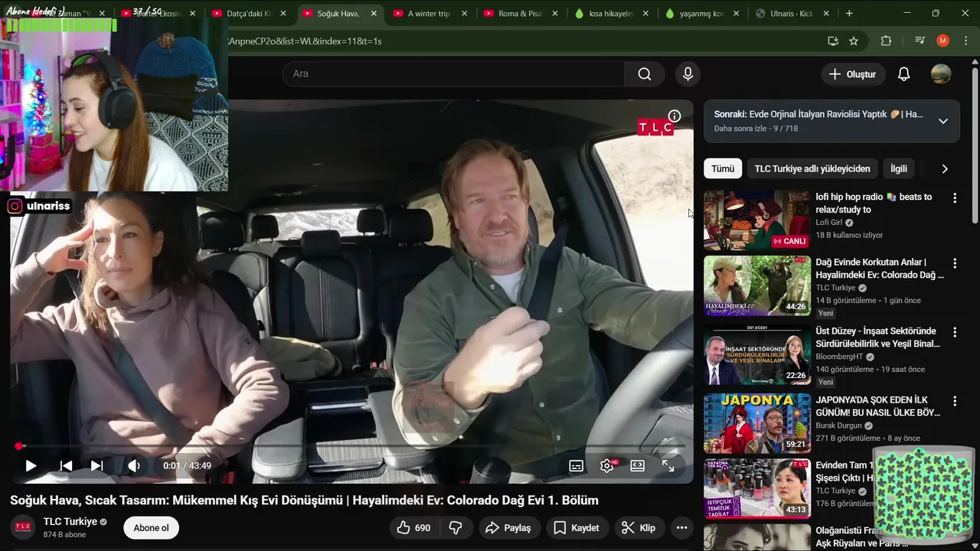
Task: Open the Evinden Tam video thumbnail
Action: 757,488
